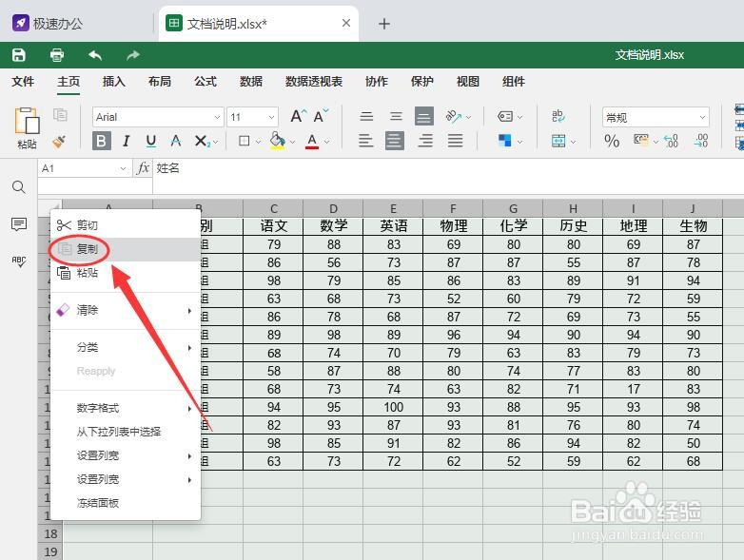Image resolution: width=744 pixels, height=560 pixels.
Task: Click the Spell check ABC sidebar icon
Action: [x=19, y=261]
